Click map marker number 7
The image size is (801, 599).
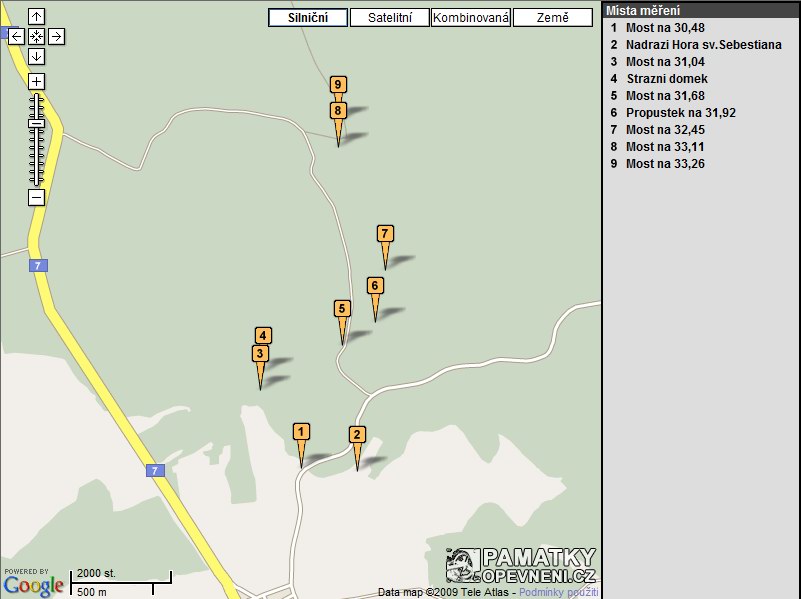point(385,234)
